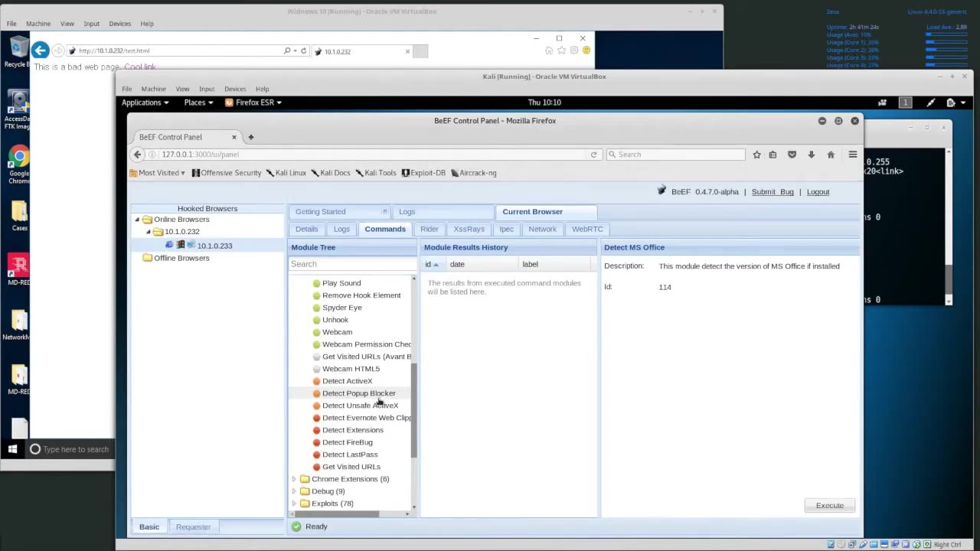Viewport: 980px width, 551px height.
Task: Switch to the XssRays tab
Action: point(469,229)
